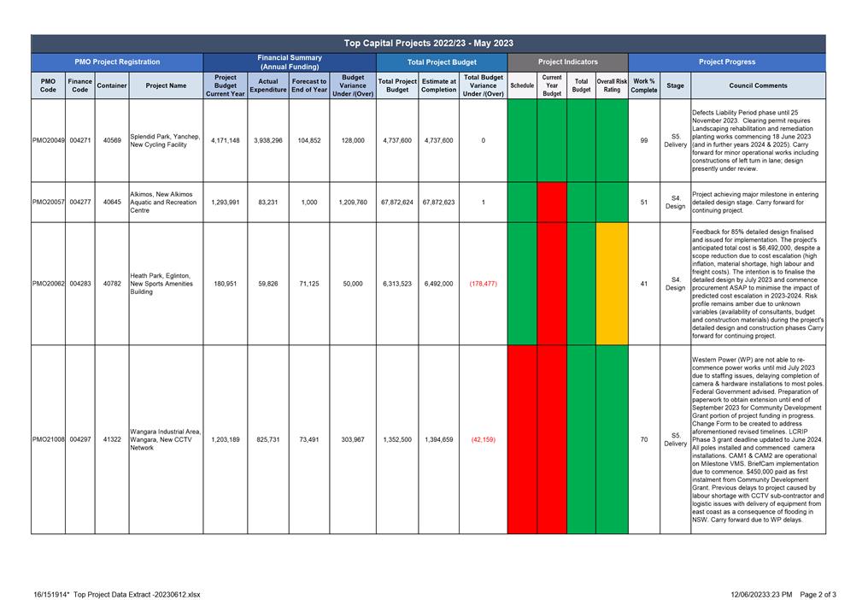This screenshot has height=600, width=868.
Task: Select forecast value 104,852
Action: coord(309,141)
